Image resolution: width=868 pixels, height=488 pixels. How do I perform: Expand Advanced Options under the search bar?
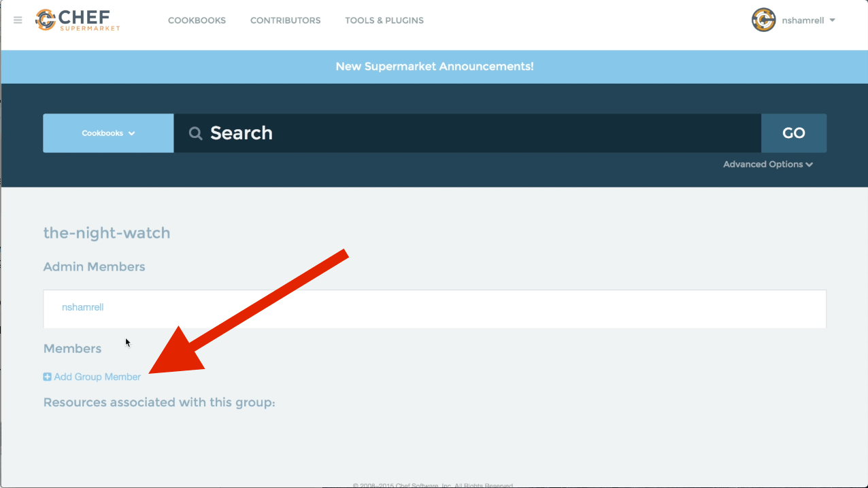click(767, 164)
